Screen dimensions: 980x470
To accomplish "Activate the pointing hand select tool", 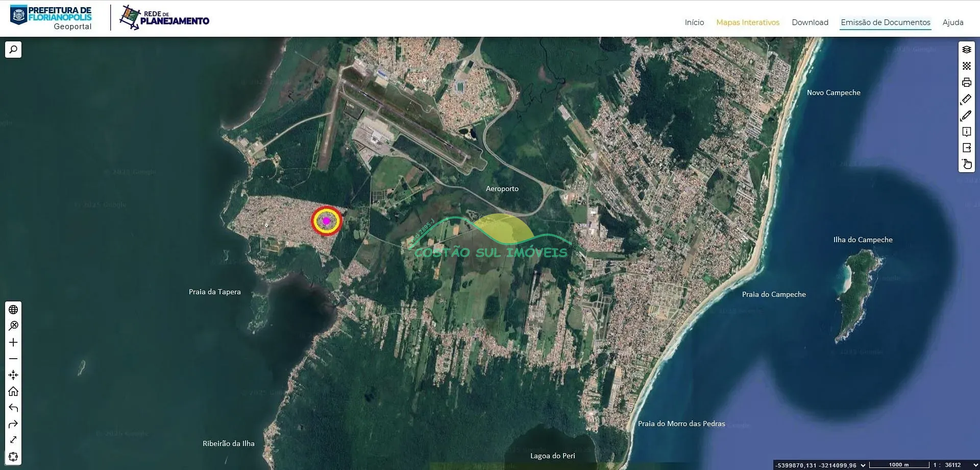I will click(966, 164).
